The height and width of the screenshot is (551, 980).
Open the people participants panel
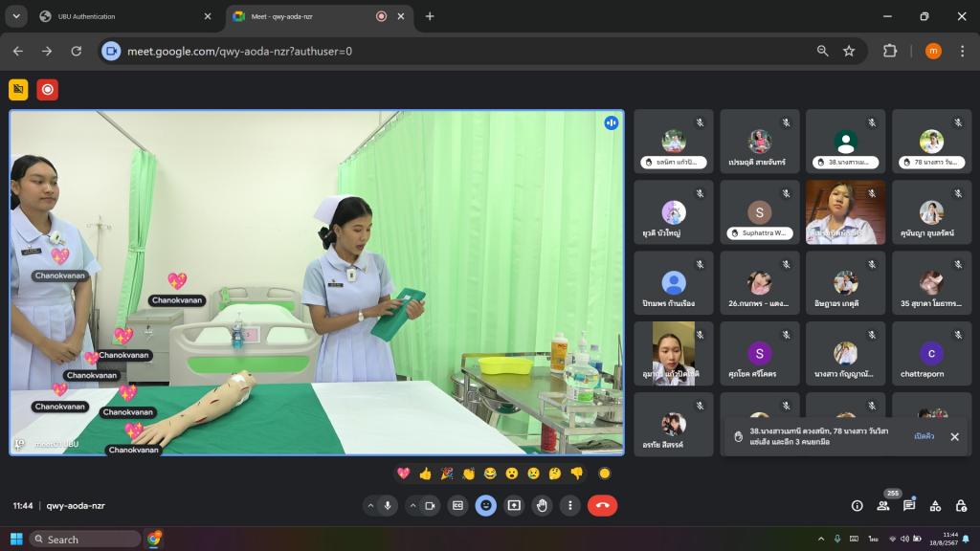pyautogui.click(x=883, y=505)
